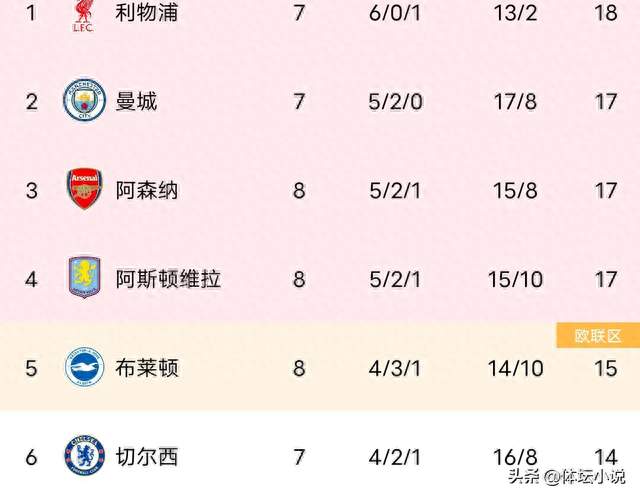Click Brighton's 4/3/1 record
This screenshot has height=499, width=640.
coord(393,368)
